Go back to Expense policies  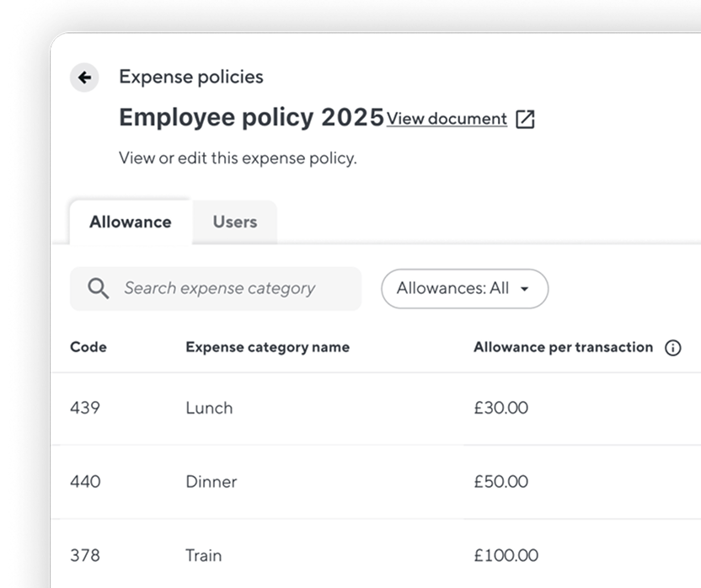(191, 77)
